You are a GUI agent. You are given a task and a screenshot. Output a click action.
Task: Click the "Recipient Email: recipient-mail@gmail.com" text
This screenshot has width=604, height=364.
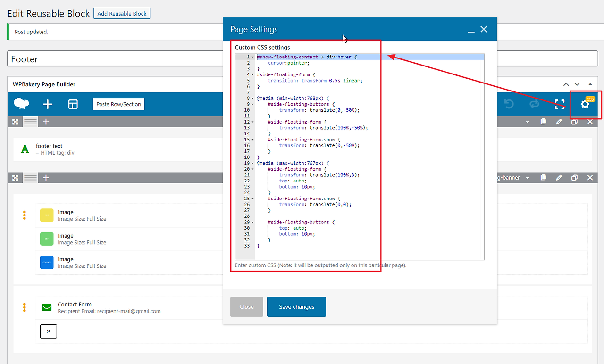pyautogui.click(x=109, y=311)
